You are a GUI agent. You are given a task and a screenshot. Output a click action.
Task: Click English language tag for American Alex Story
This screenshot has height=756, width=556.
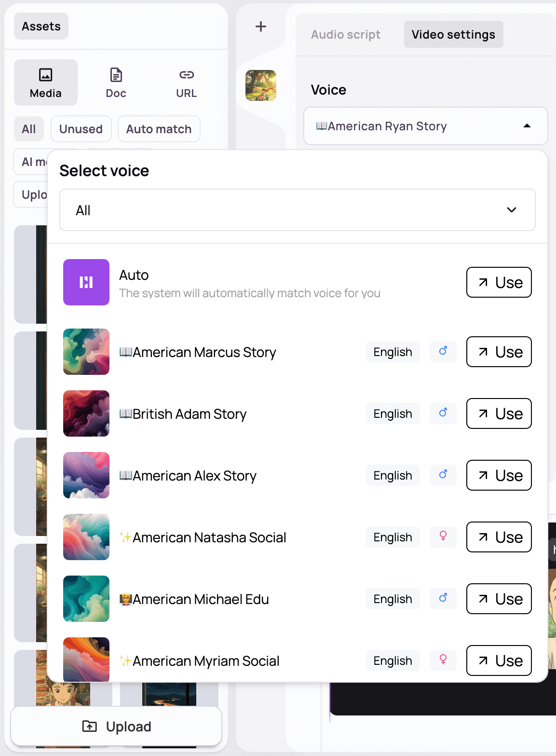(393, 475)
